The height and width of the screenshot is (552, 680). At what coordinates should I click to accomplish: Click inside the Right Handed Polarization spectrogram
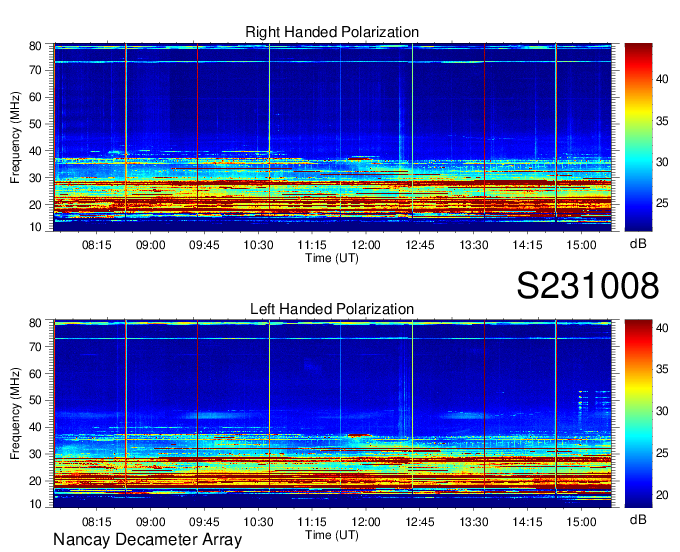(x=332, y=137)
